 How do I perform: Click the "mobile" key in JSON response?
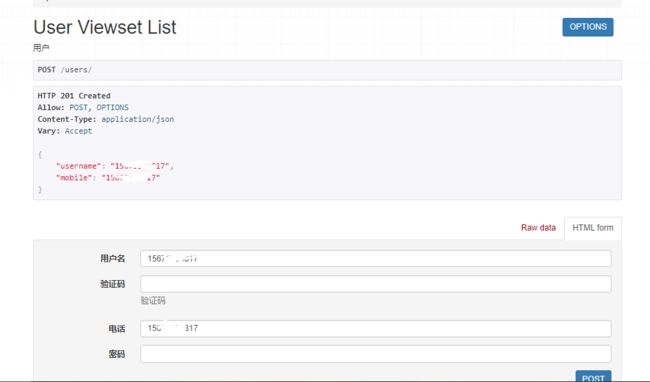point(74,178)
